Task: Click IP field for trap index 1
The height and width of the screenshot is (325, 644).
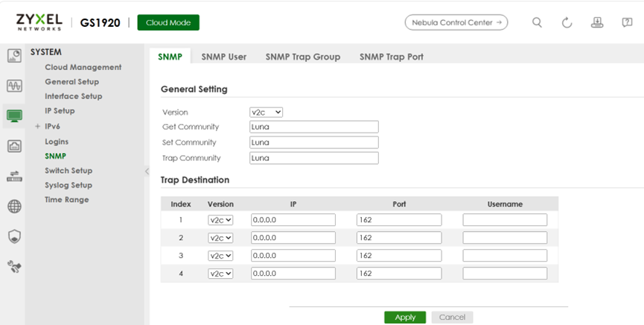Action: point(293,220)
